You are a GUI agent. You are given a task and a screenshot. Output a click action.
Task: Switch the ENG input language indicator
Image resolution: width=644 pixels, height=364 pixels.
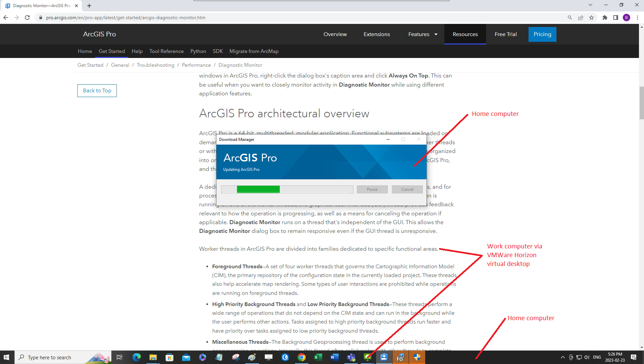(597, 357)
